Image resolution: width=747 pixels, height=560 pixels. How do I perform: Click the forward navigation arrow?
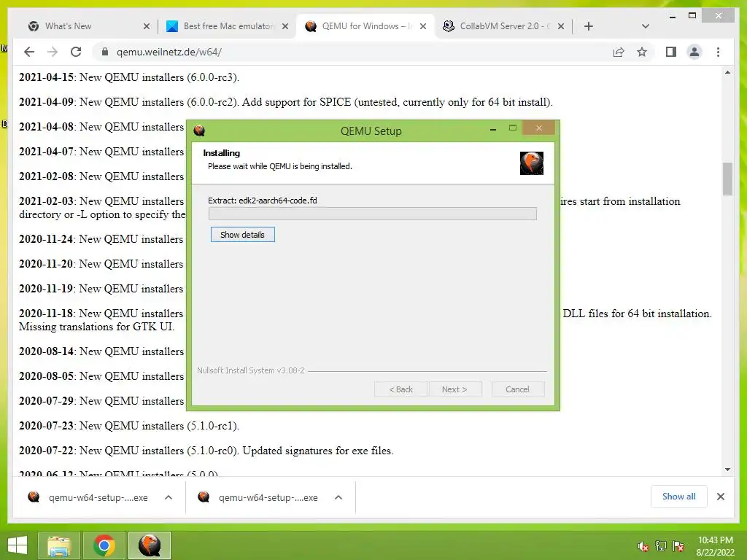coord(53,52)
